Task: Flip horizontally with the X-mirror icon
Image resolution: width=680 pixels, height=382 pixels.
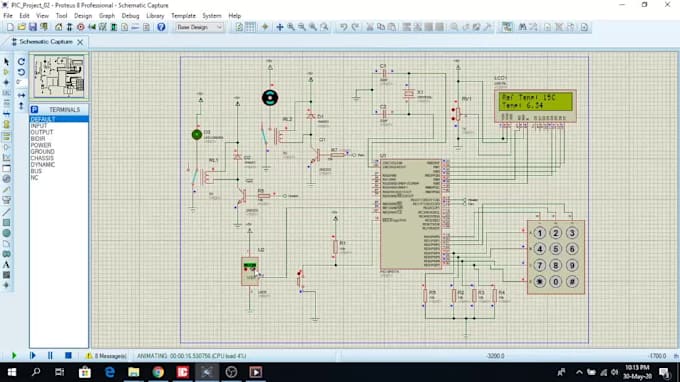Action: (x=21, y=95)
